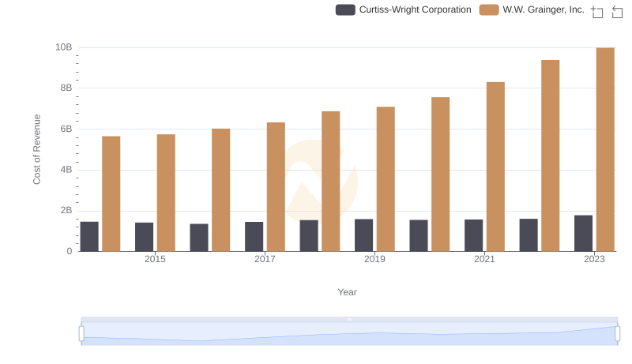Click the zoom area select icon
The width and height of the screenshot is (632, 364).
(597, 12)
